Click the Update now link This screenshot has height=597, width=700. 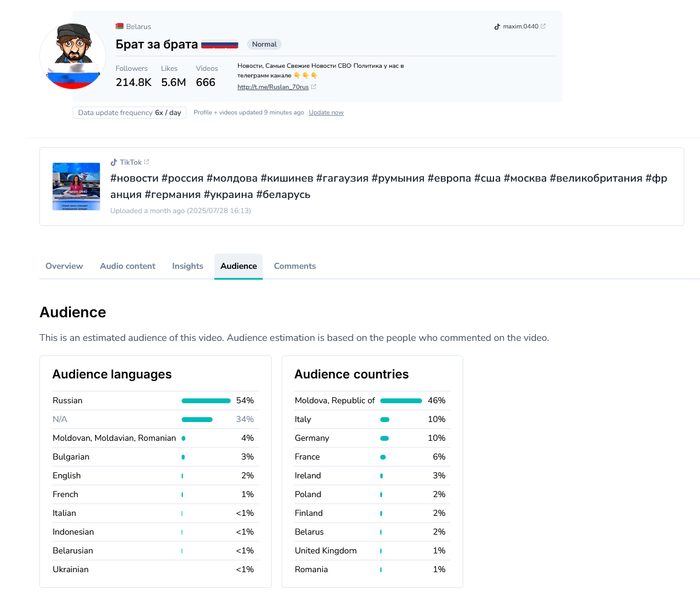click(326, 113)
